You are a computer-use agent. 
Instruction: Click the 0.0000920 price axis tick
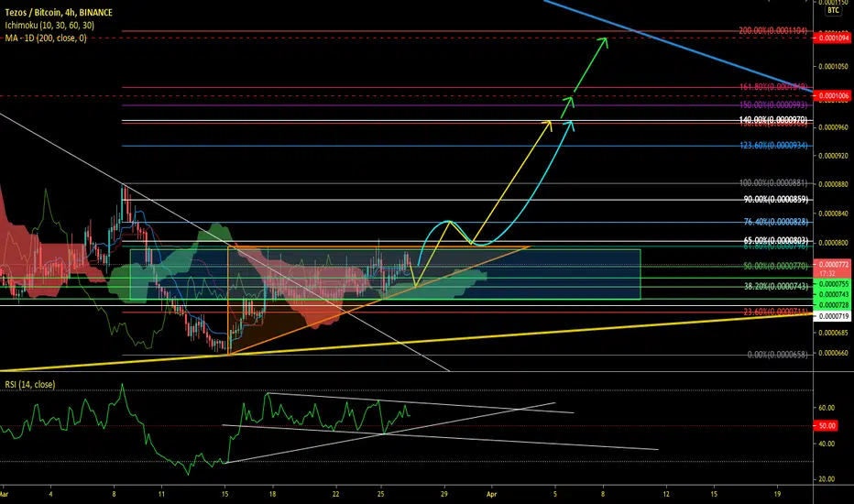coord(833,156)
